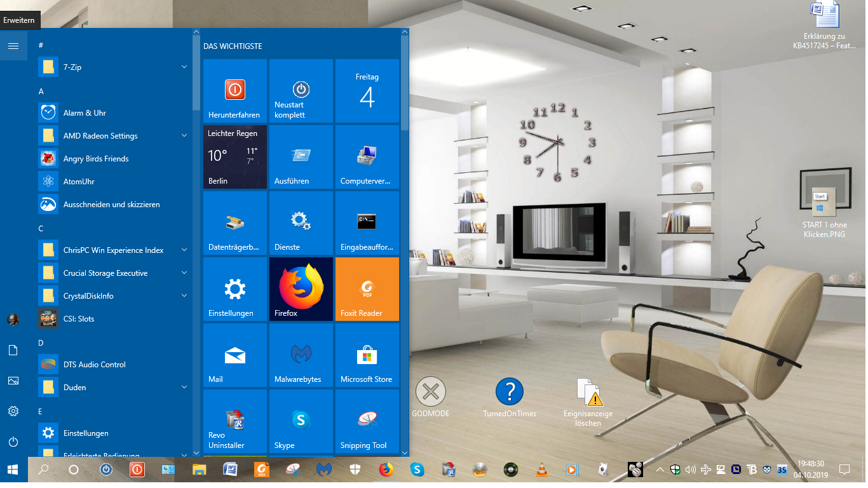Click the volume speaker tray icon
This screenshot has width=868, height=488.
pos(691,470)
